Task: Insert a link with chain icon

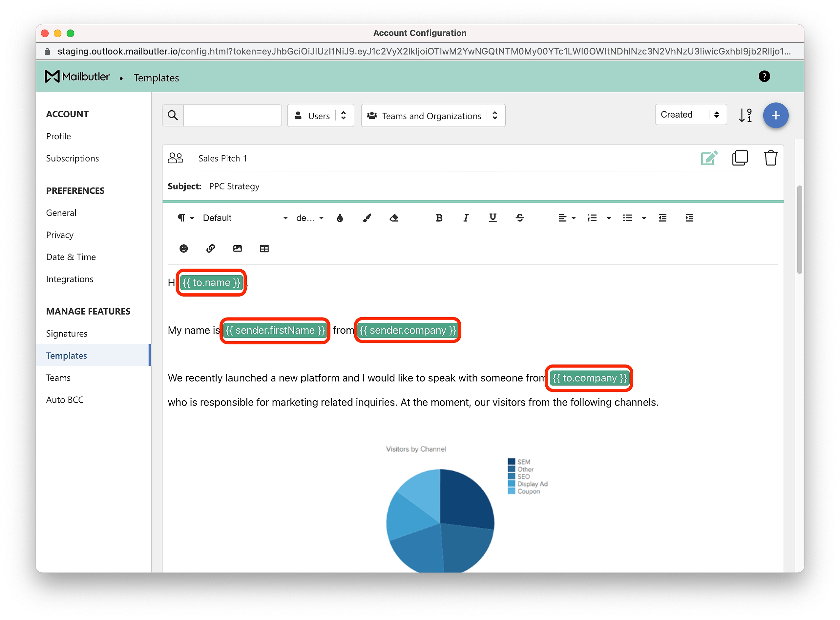Action: pos(210,249)
